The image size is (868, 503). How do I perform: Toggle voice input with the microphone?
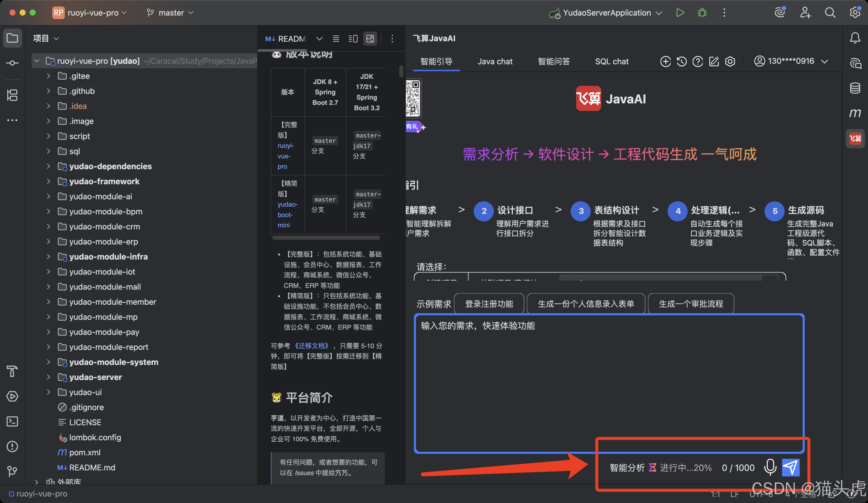coord(771,467)
